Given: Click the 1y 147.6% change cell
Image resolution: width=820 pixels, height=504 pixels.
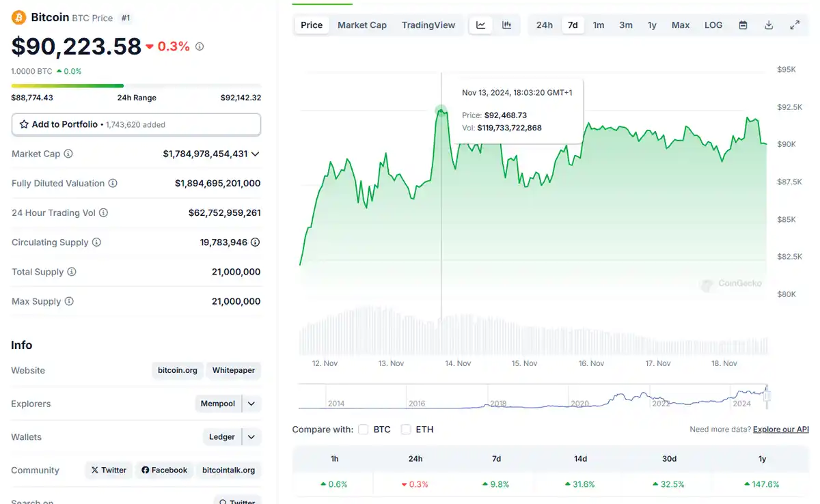Looking at the screenshot, I should click(762, 484).
